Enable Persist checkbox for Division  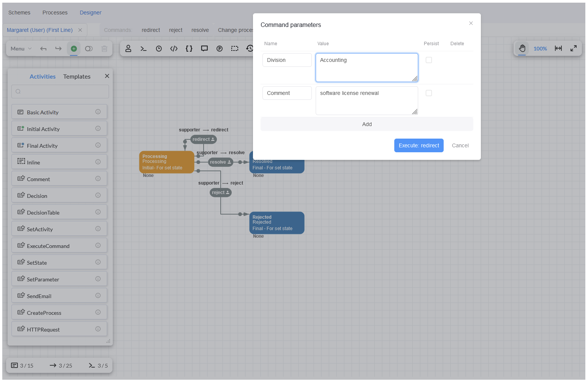coord(429,60)
